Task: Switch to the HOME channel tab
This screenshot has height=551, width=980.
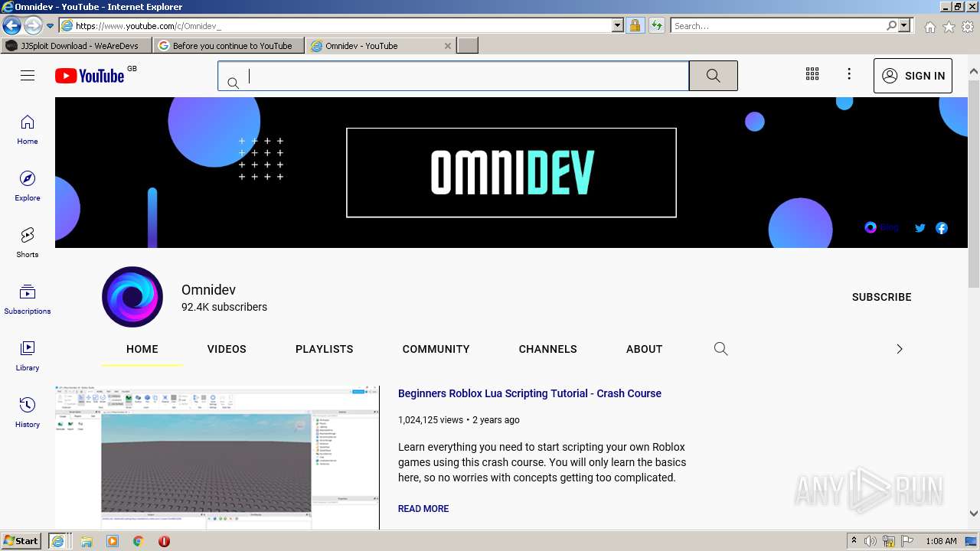Action: click(x=142, y=349)
